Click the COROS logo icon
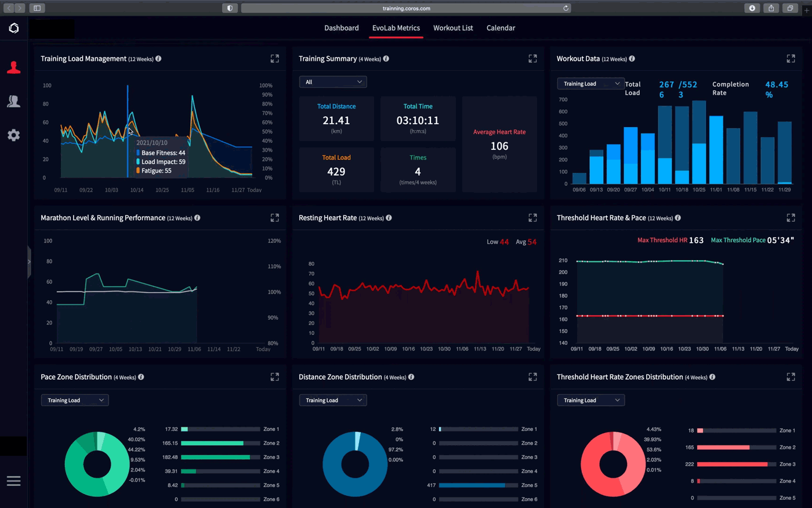812x508 pixels. (14, 28)
